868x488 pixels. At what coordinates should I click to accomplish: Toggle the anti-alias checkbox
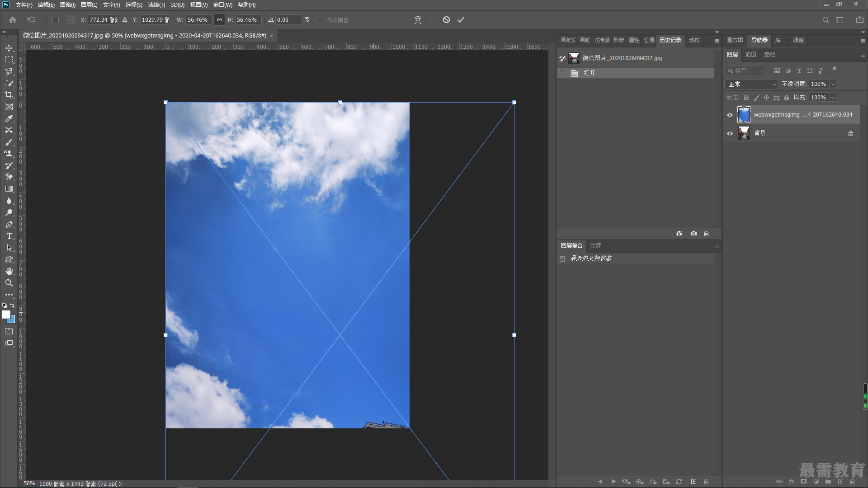(x=319, y=20)
